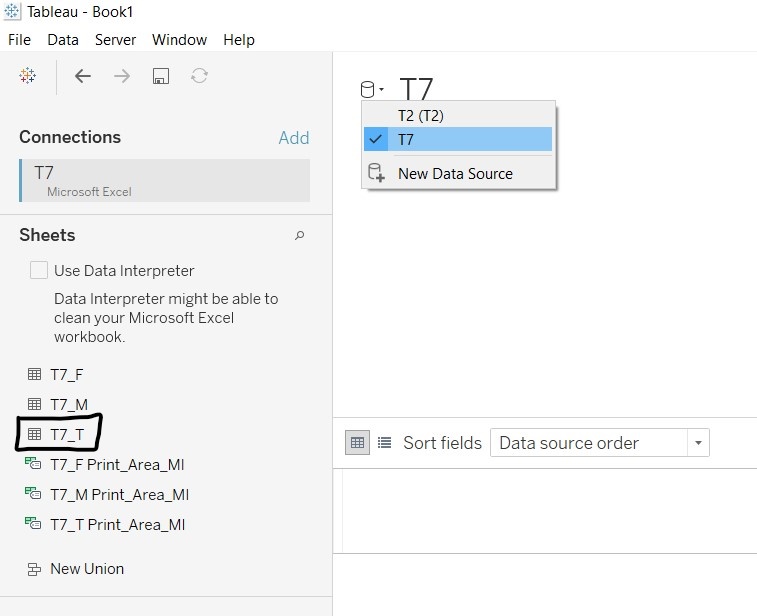Click the T7_M sheet name
Screen dimensions: 757x616
click(x=69, y=405)
